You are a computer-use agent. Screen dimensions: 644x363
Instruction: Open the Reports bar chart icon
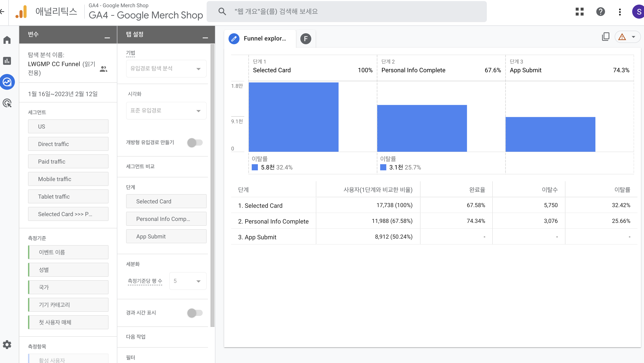click(x=7, y=61)
